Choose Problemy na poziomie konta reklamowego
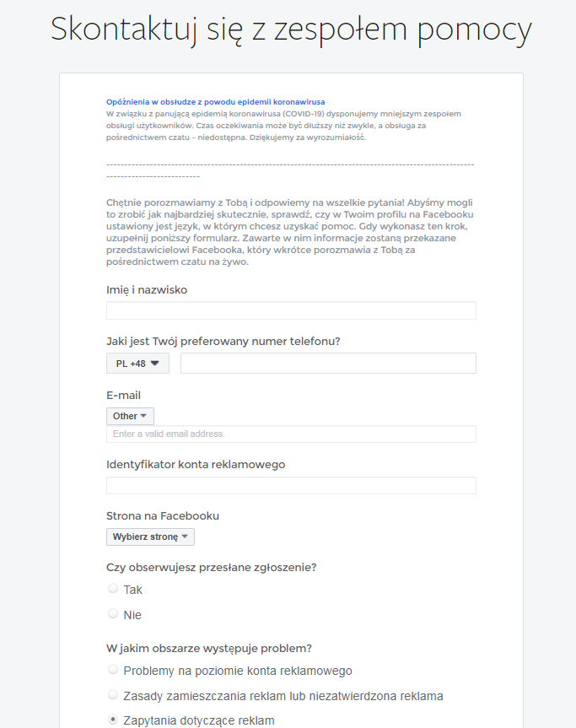Screen dimensions: 576x728 click(113, 669)
